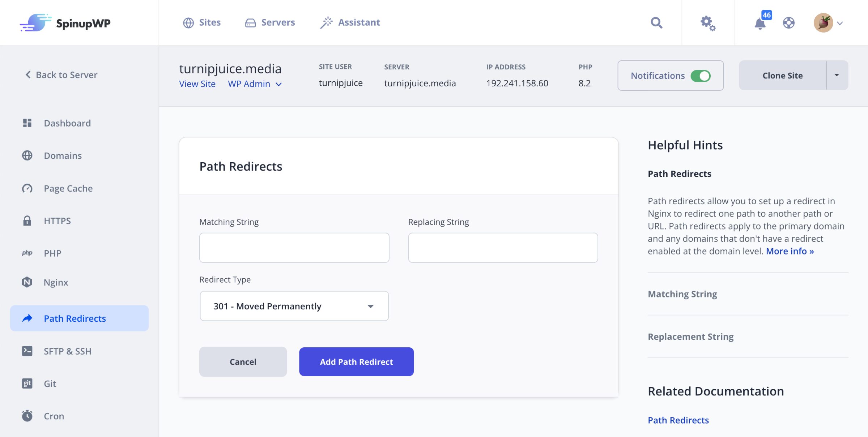Switch to the Servers tab
Screen dimensions: 868x437
pos(270,22)
